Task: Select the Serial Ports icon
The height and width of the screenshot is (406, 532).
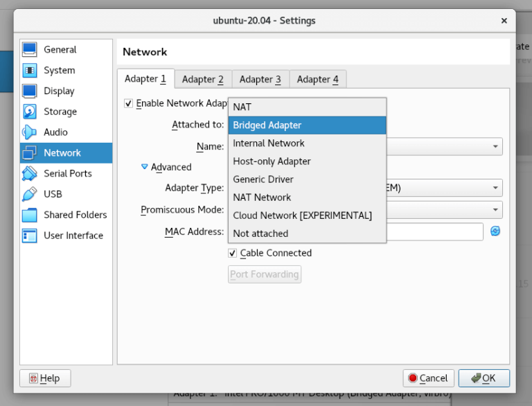Action: point(30,173)
